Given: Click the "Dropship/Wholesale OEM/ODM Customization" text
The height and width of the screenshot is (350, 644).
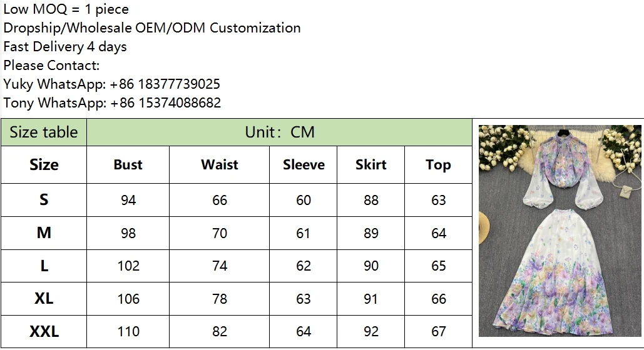Looking at the screenshot, I should tap(152, 28).
